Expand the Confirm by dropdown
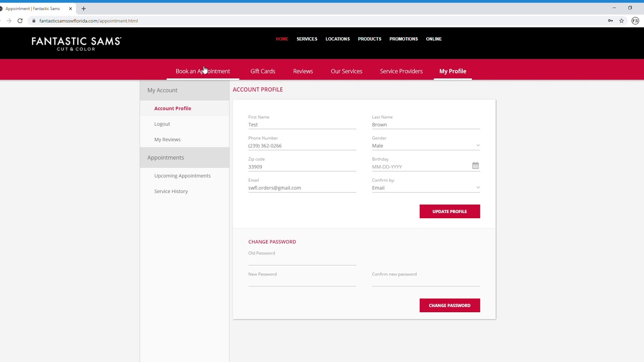The height and width of the screenshot is (362, 644). point(426,188)
